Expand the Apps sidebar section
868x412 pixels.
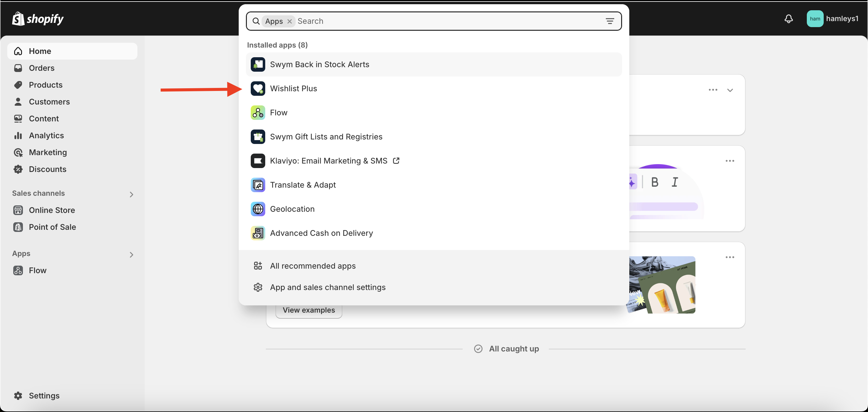click(131, 254)
